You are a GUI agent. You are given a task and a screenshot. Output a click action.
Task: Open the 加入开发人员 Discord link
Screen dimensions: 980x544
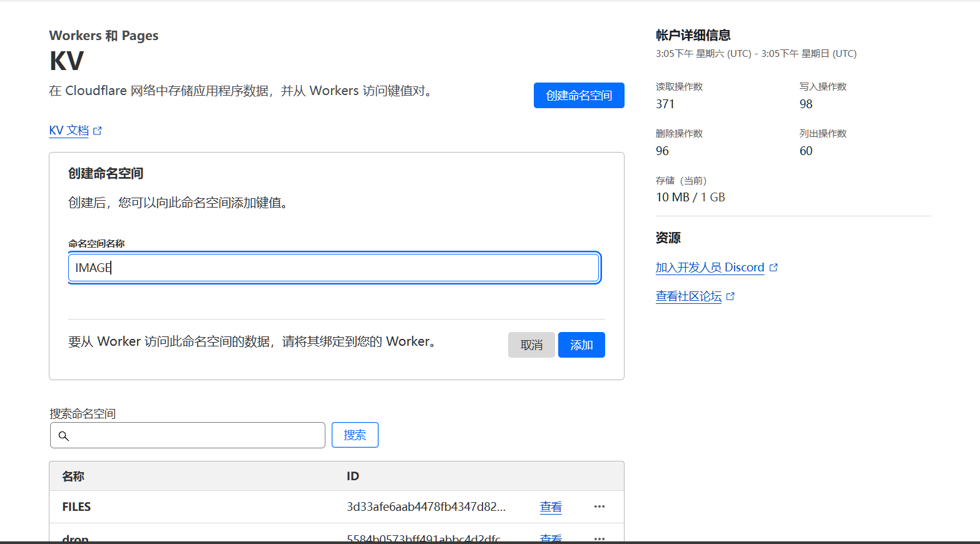click(709, 268)
